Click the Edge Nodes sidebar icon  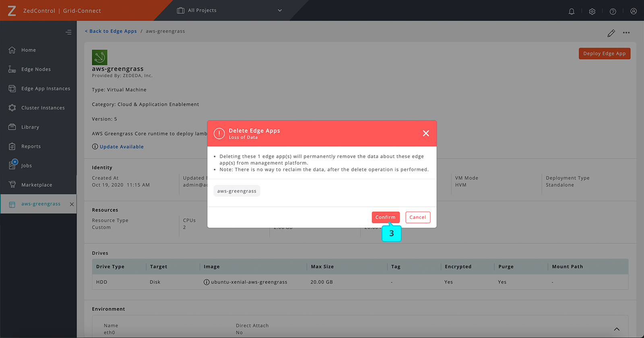(12, 69)
